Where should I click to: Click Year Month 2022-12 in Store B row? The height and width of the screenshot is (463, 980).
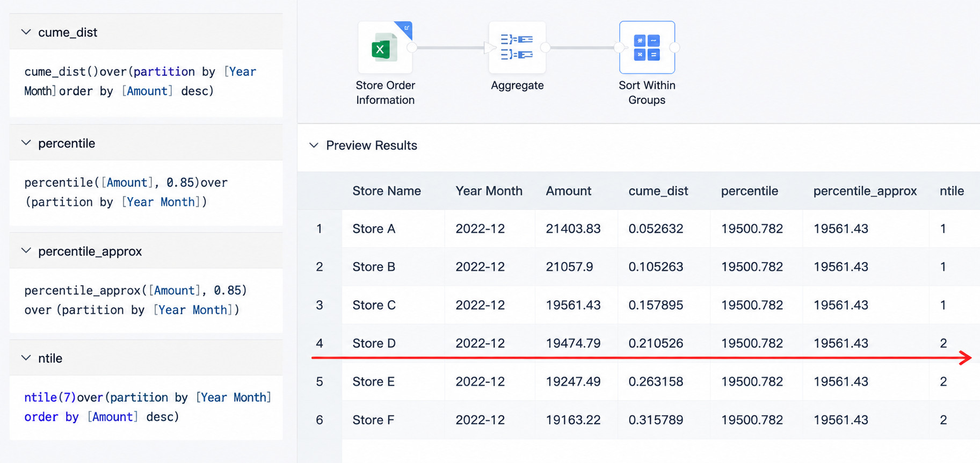coord(480,267)
